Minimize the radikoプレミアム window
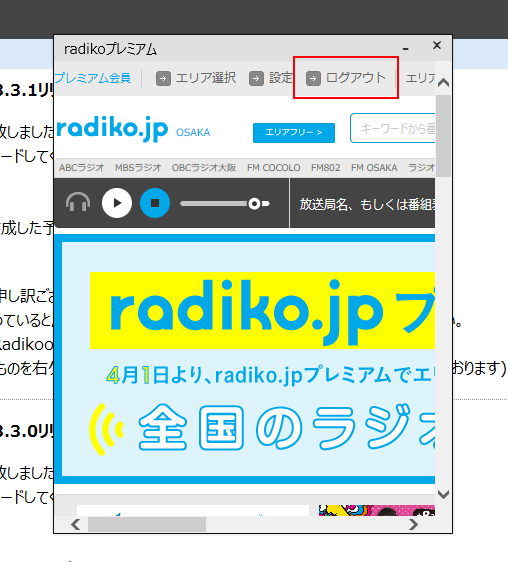508x562 pixels. tap(406, 48)
